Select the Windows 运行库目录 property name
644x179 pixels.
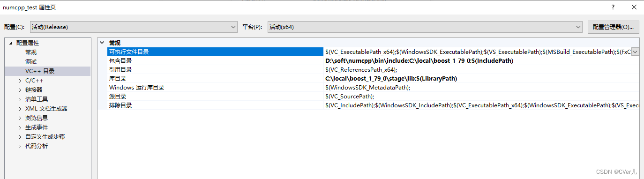click(x=136, y=88)
